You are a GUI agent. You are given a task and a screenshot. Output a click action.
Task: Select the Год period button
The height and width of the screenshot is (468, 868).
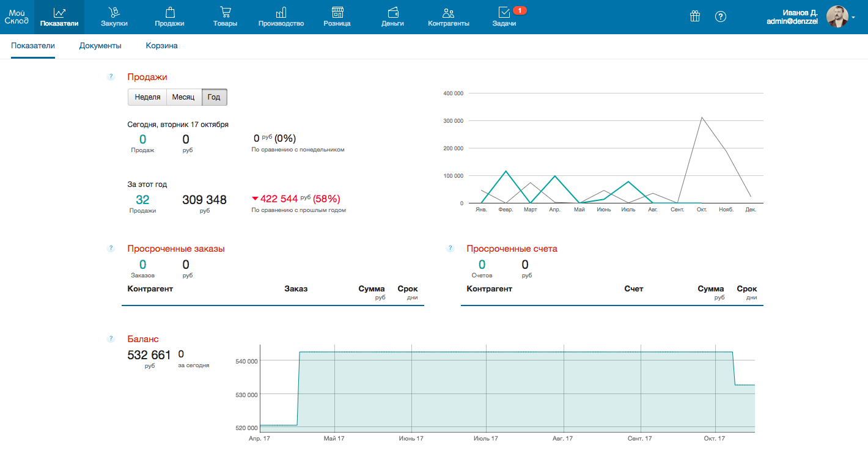coord(214,97)
